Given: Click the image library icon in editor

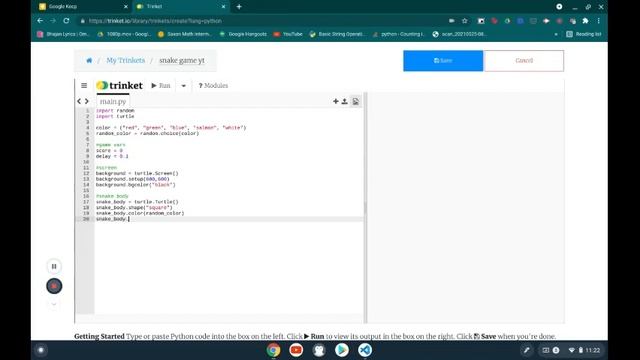Looking at the screenshot, I should click(x=356, y=101).
